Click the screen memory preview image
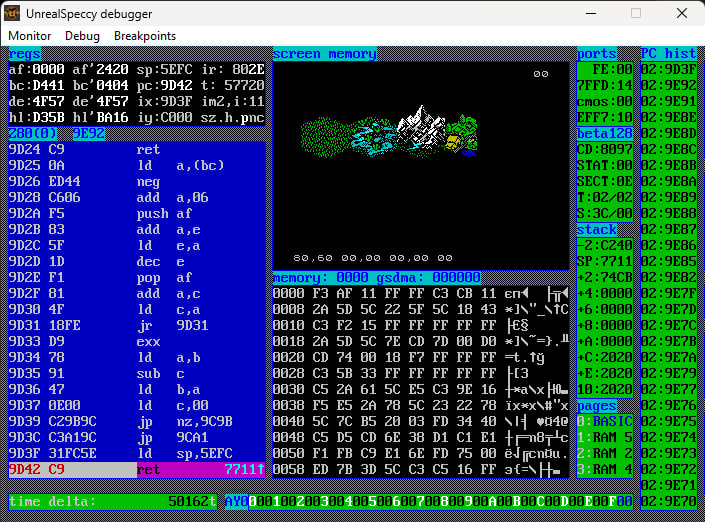This screenshot has height=522, width=705. 421,166
